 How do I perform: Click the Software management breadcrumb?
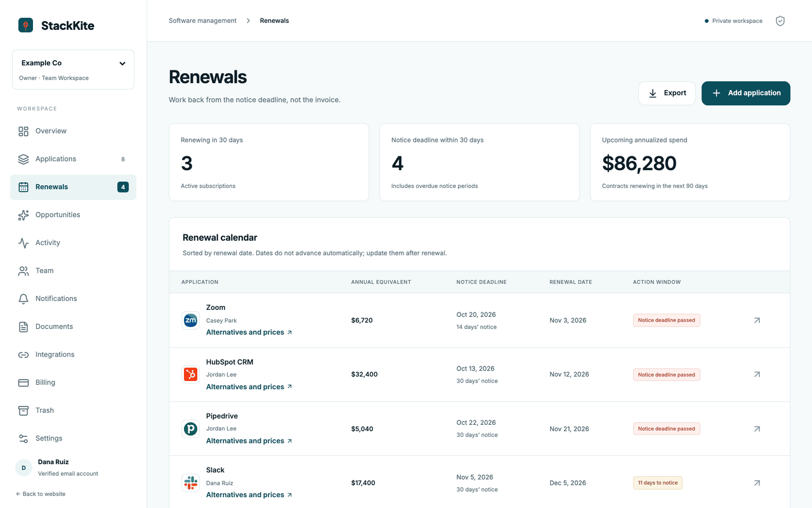[202, 21]
